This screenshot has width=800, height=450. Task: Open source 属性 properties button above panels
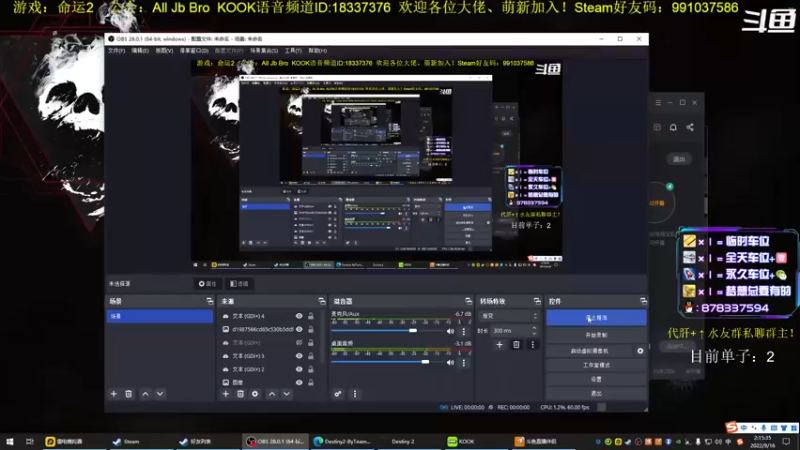208,284
